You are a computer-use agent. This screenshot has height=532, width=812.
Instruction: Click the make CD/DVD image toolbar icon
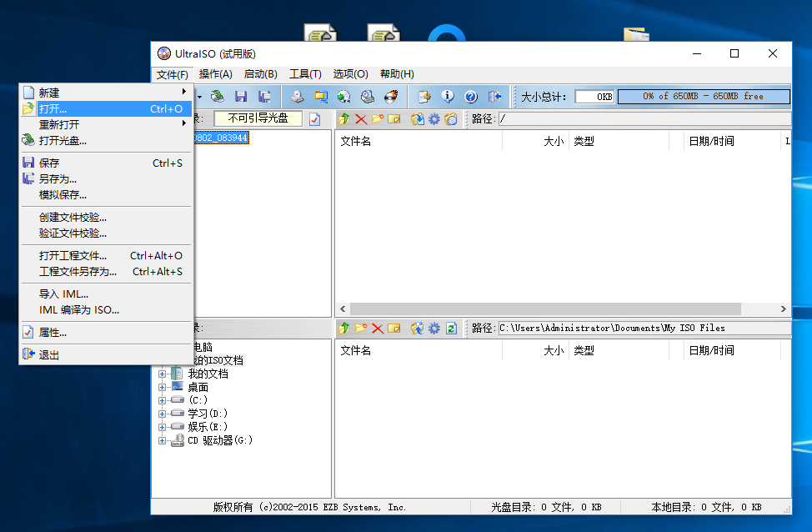pos(298,97)
